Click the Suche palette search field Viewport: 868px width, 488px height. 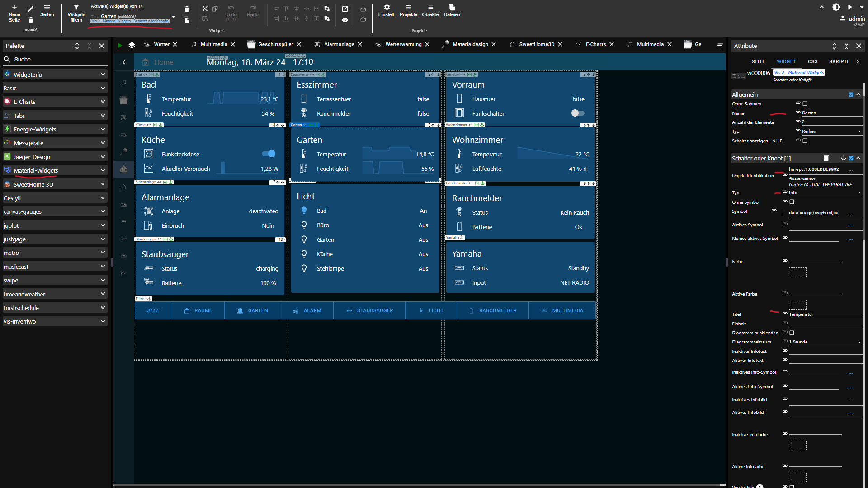click(x=55, y=59)
